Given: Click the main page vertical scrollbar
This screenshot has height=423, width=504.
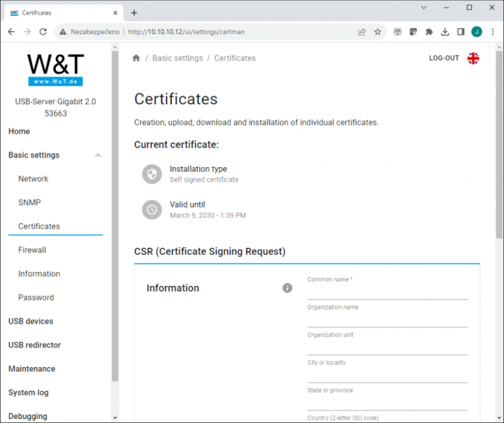Looking at the screenshot, I should point(499,145).
